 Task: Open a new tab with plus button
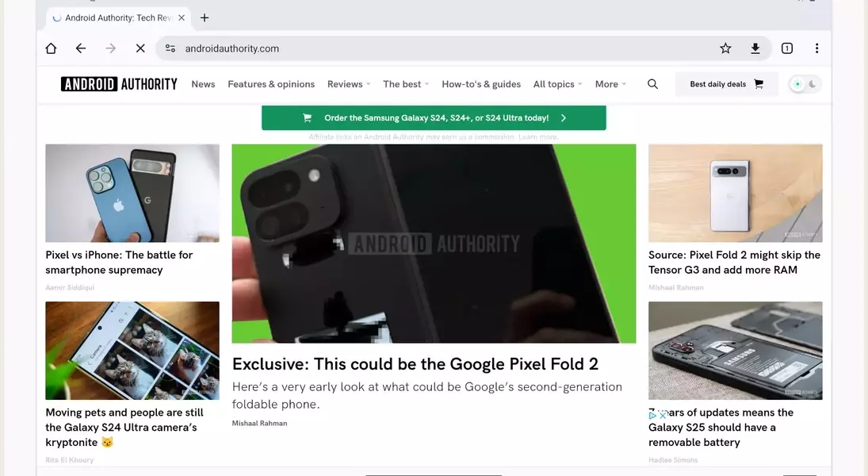[x=205, y=17]
